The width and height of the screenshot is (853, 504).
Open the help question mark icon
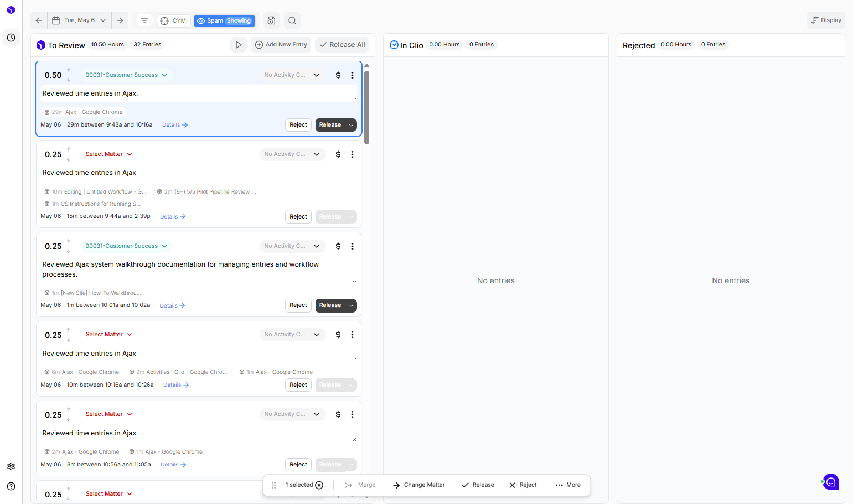pyautogui.click(x=11, y=486)
